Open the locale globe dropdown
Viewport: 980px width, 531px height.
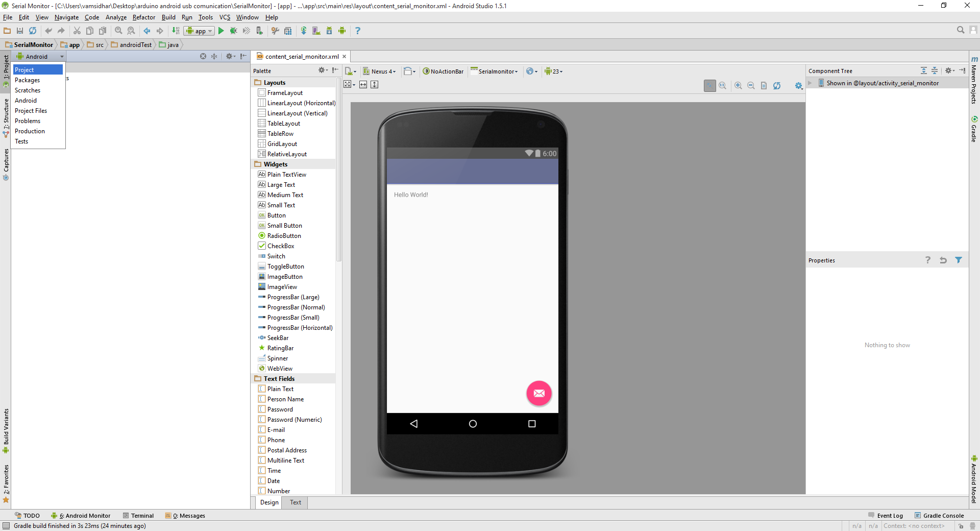pyautogui.click(x=532, y=71)
